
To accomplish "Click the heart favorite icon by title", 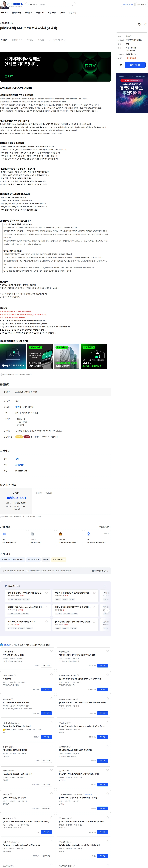I will coord(140,24).
